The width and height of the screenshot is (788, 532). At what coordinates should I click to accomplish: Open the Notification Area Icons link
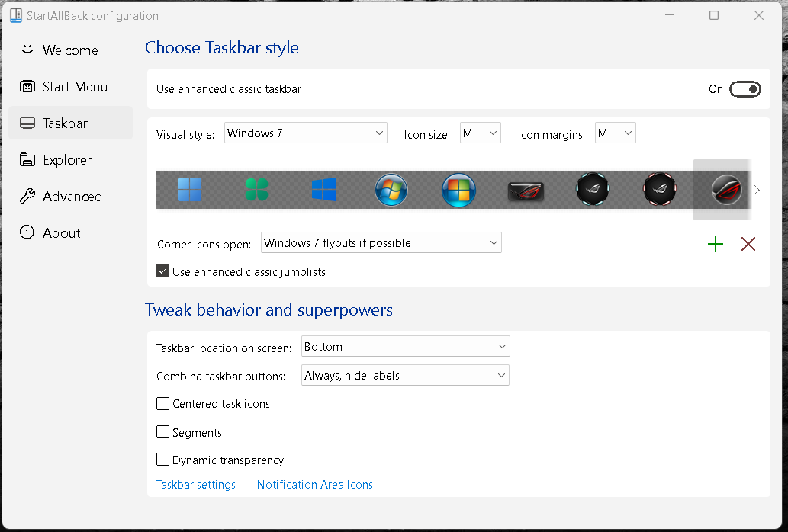point(315,485)
